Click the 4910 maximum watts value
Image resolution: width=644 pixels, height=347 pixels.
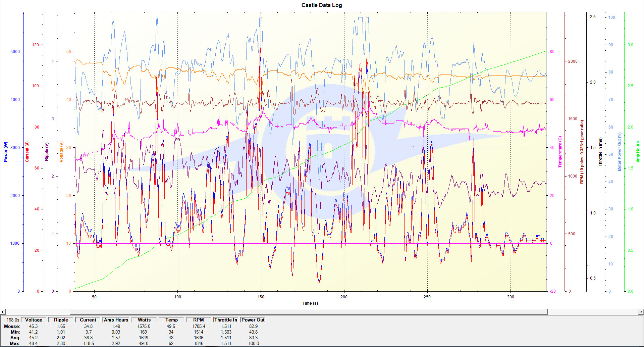(x=144, y=343)
